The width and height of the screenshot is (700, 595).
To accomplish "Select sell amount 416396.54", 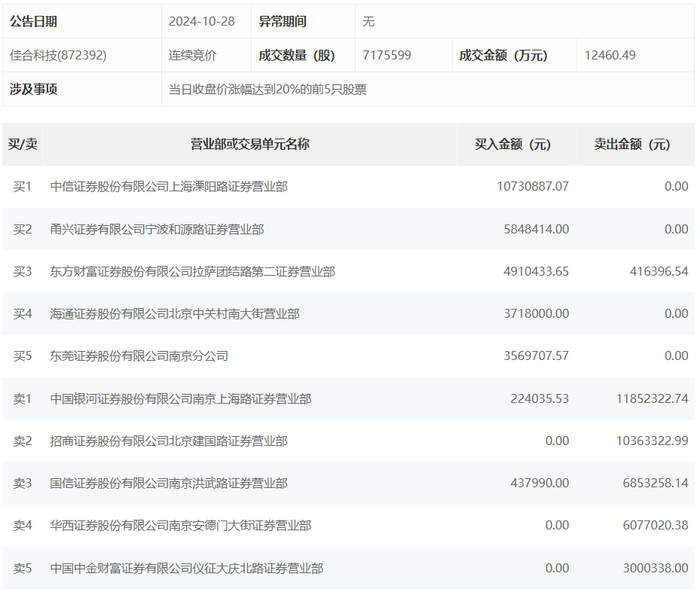I will click(659, 272).
